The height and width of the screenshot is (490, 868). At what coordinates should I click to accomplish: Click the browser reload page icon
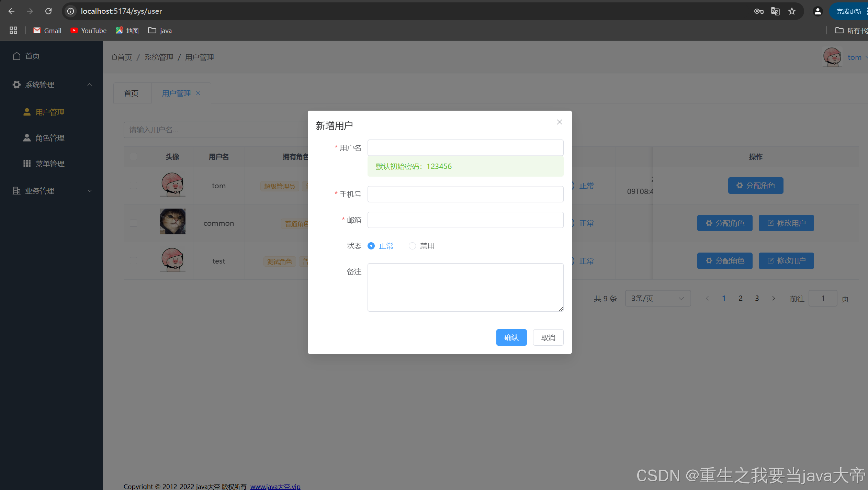coord(48,11)
